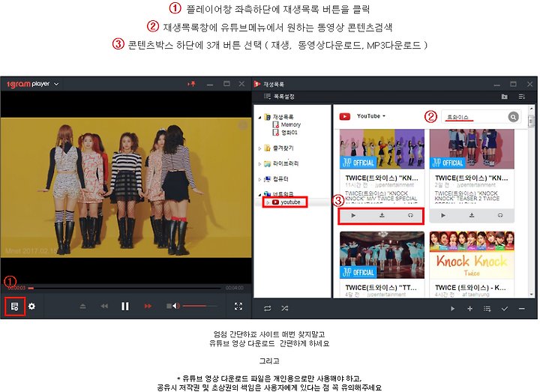540x392 pixels.
Task: Pin the player window on top
Action: (x=191, y=84)
